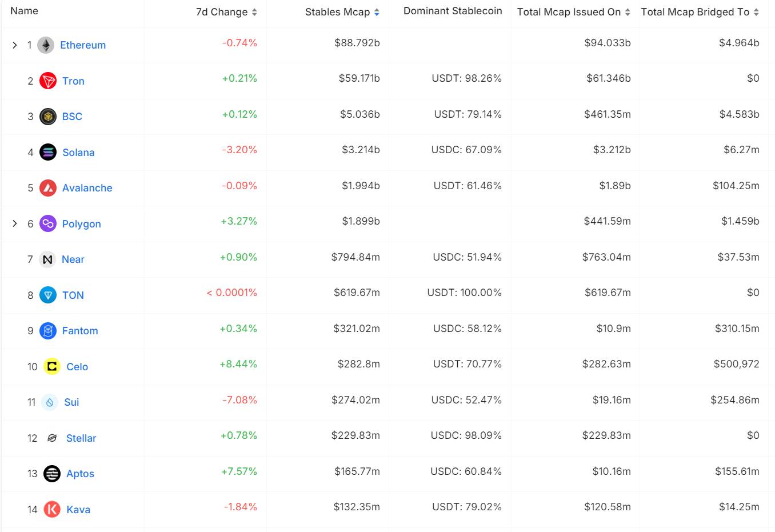Sort by Stables Mcap column
The height and width of the screenshot is (532, 775).
342,12
